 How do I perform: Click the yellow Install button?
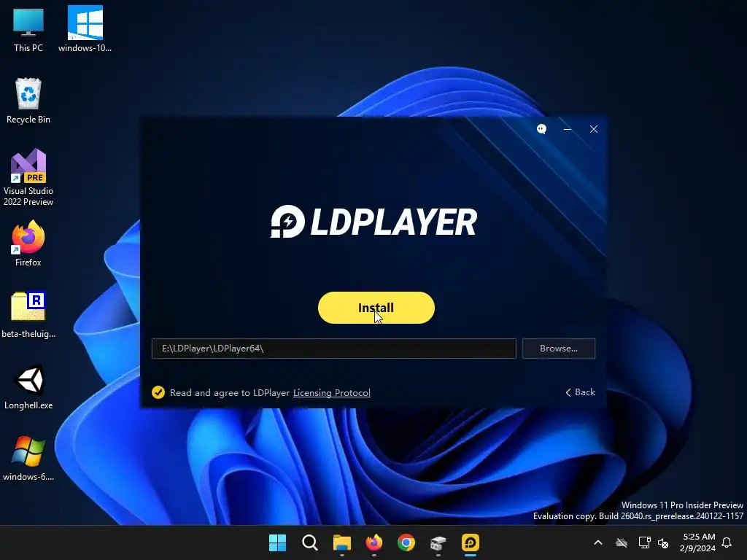(376, 308)
